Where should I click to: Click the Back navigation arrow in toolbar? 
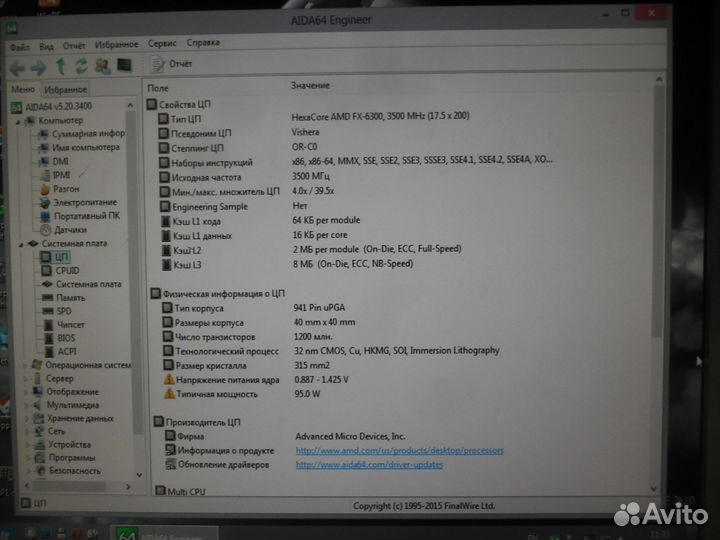(x=17, y=67)
